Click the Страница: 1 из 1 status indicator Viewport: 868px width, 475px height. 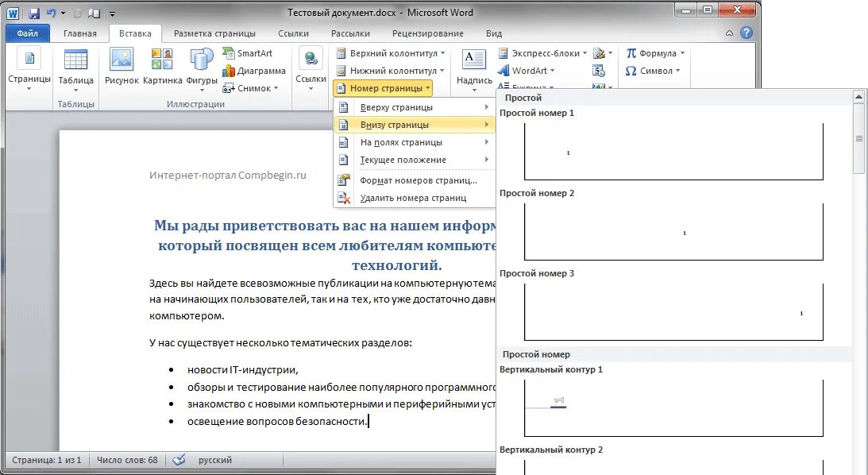click(x=47, y=460)
